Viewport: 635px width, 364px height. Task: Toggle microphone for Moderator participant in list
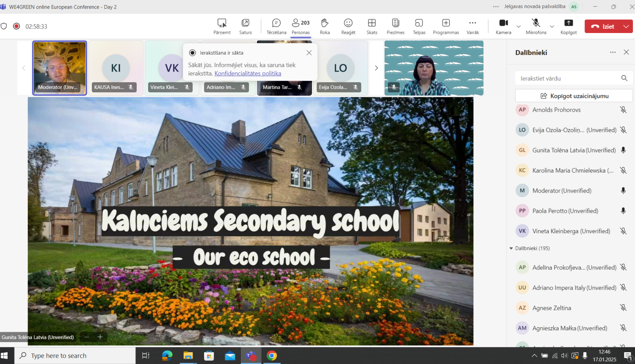(x=623, y=191)
